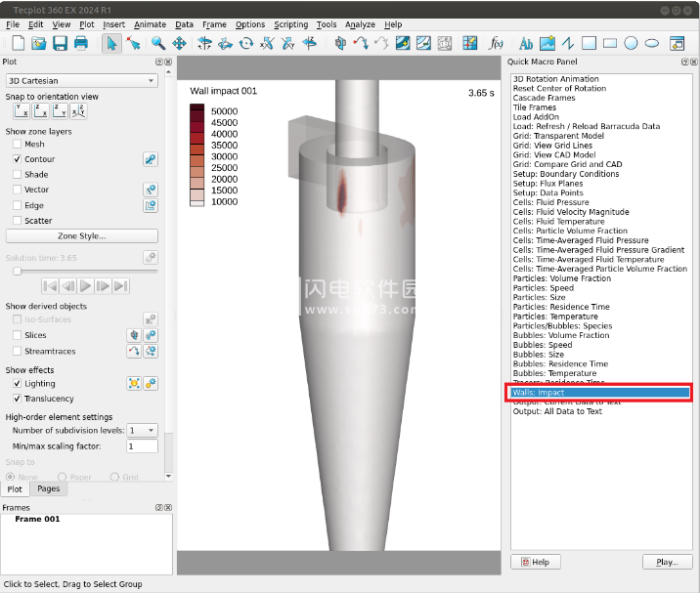The width and height of the screenshot is (700, 593).
Task: Click the solution time slider handle
Action: pyautogui.click(x=17, y=272)
